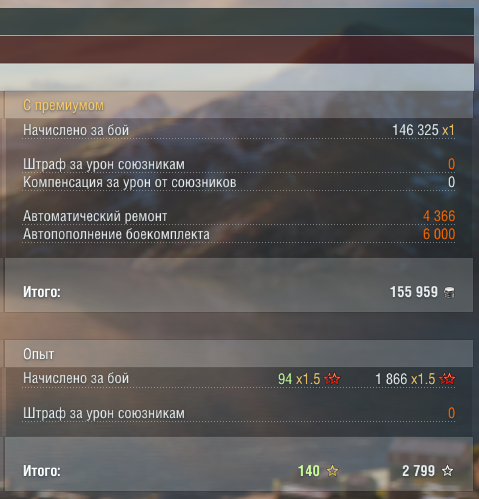Click the 6 000 ammo resupply cost
This screenshot has width=479, height=499.
click(x=439, y=234)
